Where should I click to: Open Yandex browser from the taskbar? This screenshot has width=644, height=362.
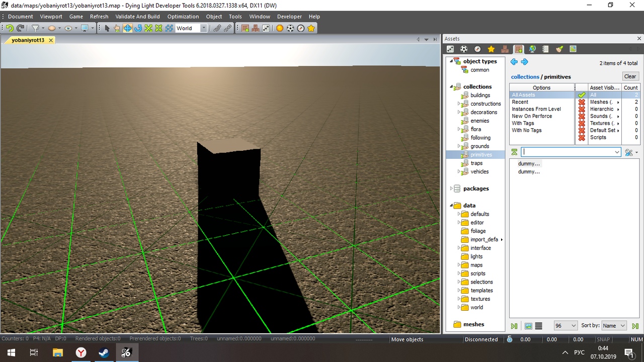[x=80, y=352]
